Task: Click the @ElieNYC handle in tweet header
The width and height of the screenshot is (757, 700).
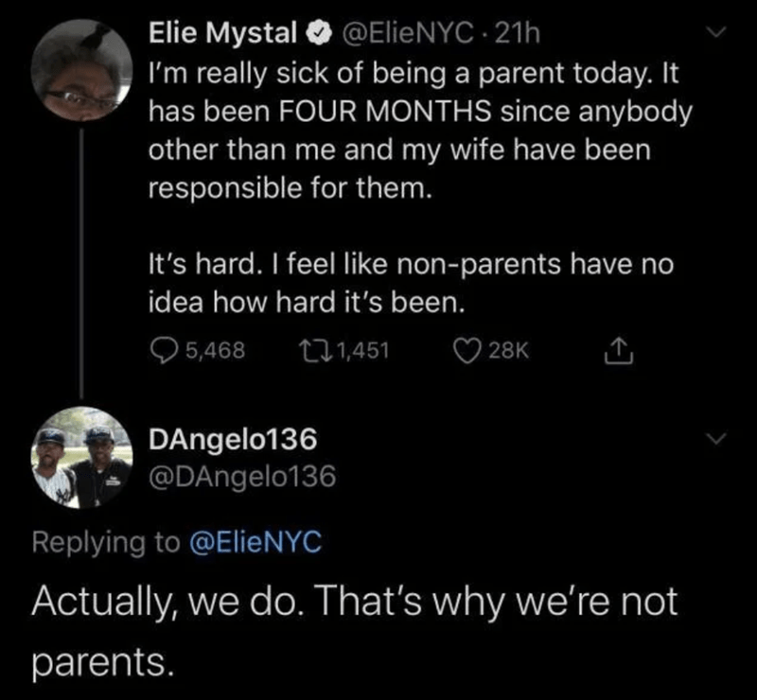Action: coord(408,34)
